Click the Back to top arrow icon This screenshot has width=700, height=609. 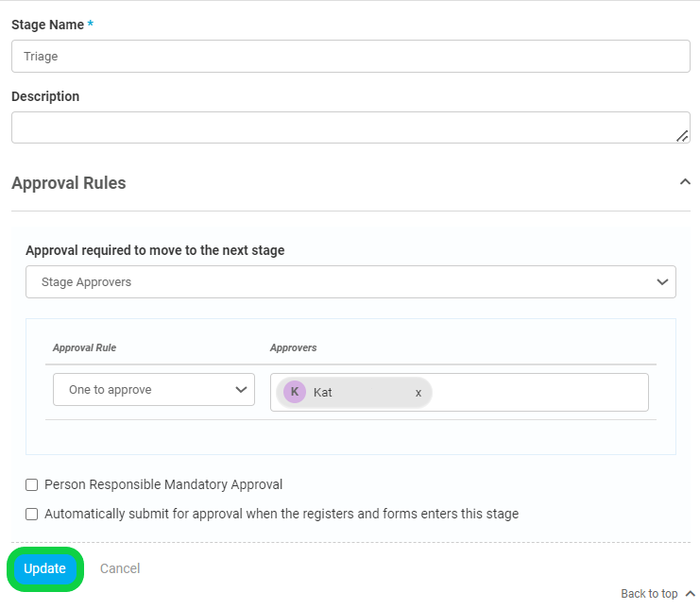691,593
